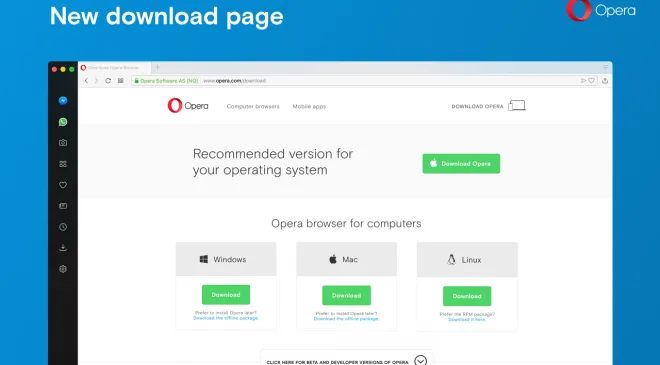
Task: Open Speed Dial from the sidebar grid icon
Action: point(63,164)
